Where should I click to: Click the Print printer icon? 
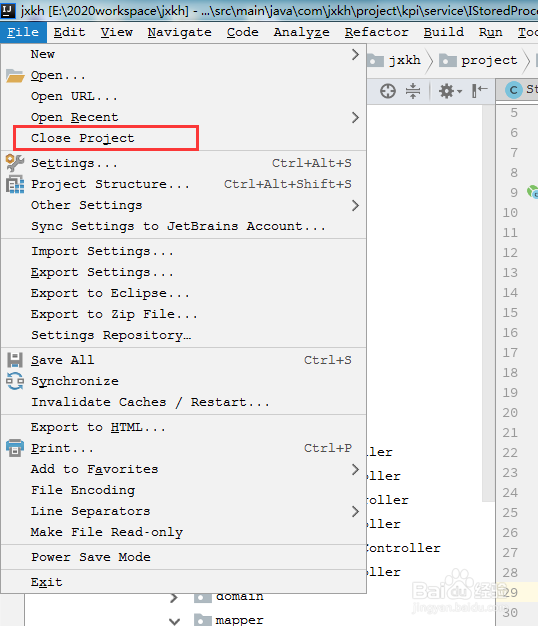click(15, 448)
